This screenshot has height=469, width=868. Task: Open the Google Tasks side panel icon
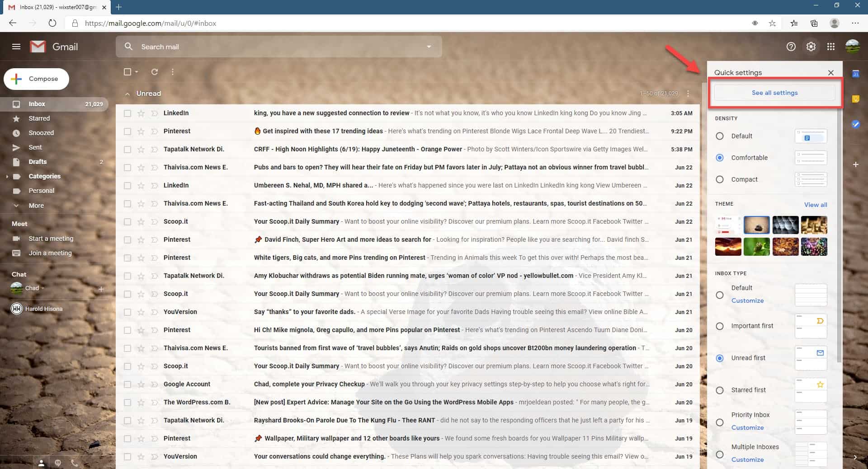point(855,124)
